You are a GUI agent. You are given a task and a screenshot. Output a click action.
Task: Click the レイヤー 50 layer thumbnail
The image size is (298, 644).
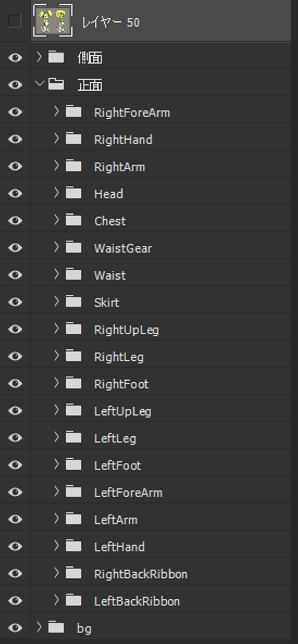53,21
